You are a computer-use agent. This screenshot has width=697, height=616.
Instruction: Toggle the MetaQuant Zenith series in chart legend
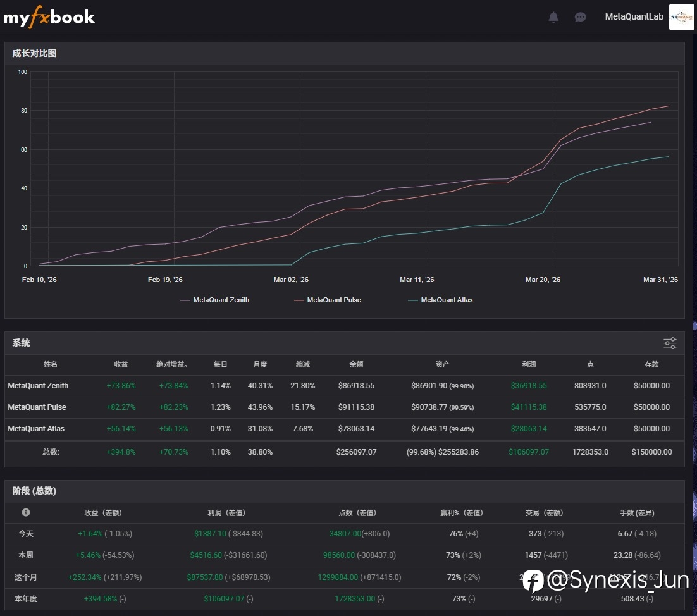pyautogui.click(x=215, y=300)
